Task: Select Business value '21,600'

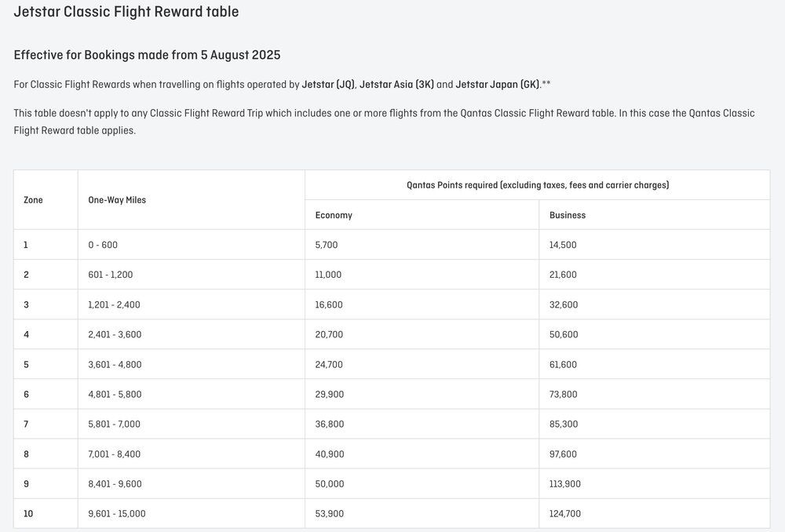Action: click(x=563, y=275)
